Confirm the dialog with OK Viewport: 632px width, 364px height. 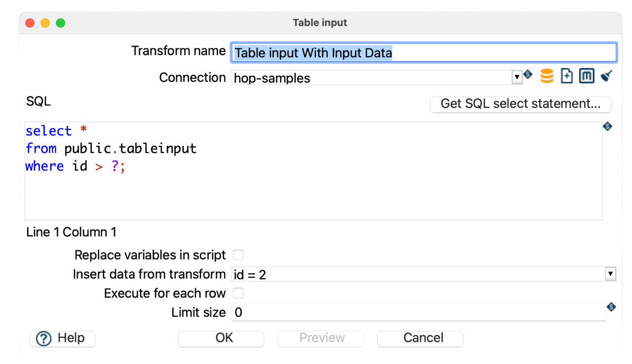pyautogui.click(x=221, y=338)
